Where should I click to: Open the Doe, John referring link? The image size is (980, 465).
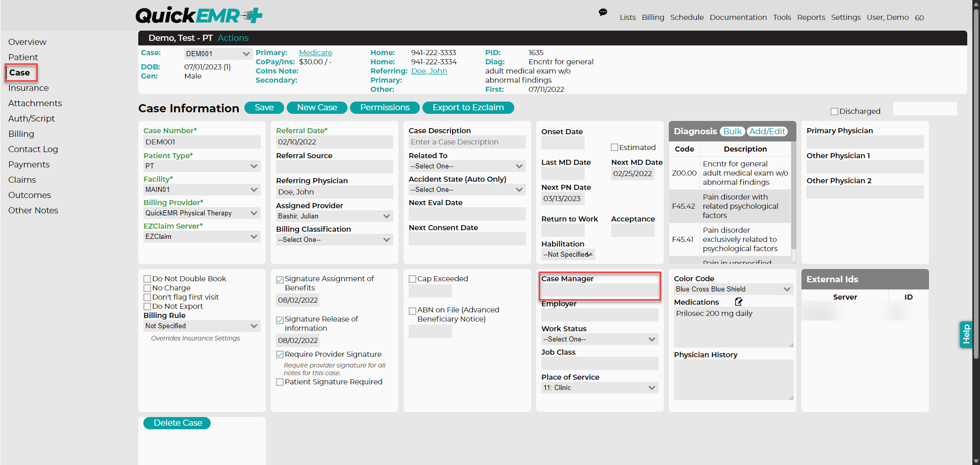click(429, 71)
